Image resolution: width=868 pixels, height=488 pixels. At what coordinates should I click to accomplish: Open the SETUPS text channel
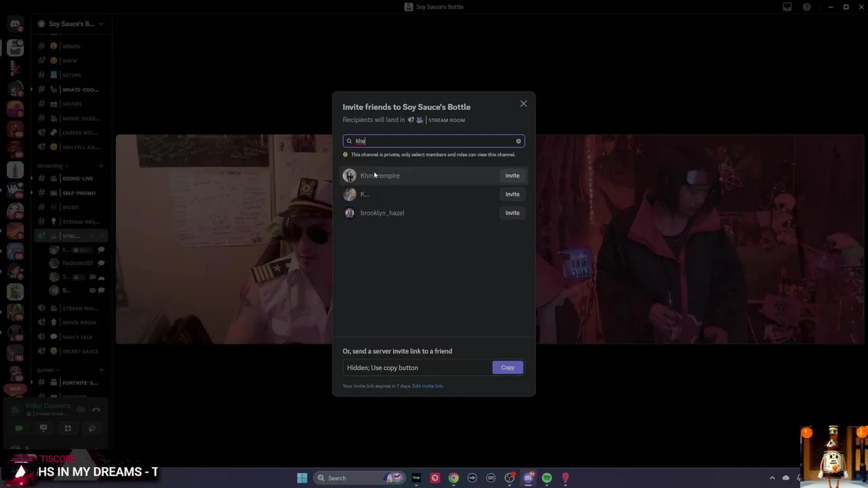coord(71,75)
